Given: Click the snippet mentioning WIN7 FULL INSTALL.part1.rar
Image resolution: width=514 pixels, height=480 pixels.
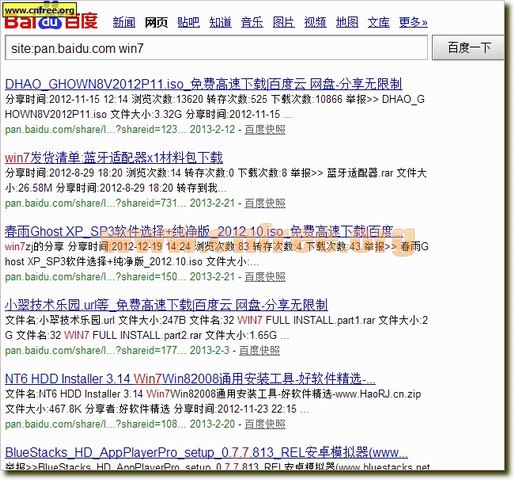Looking at the screenshot, I should (x=216, y=328).
